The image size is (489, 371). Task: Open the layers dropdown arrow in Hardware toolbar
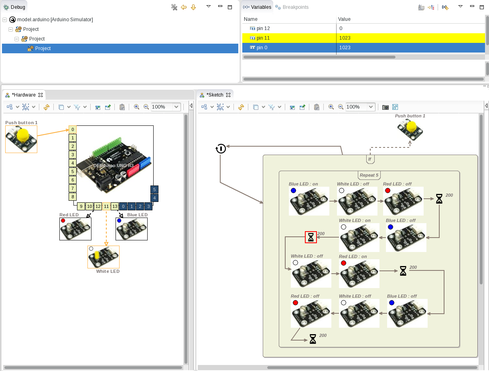69,107
